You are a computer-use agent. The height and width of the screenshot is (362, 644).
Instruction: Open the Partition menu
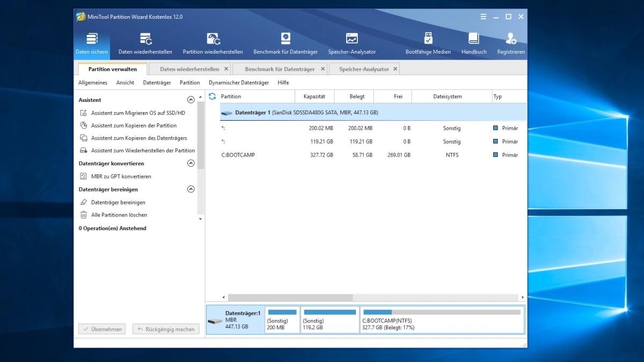click(189, 83)
